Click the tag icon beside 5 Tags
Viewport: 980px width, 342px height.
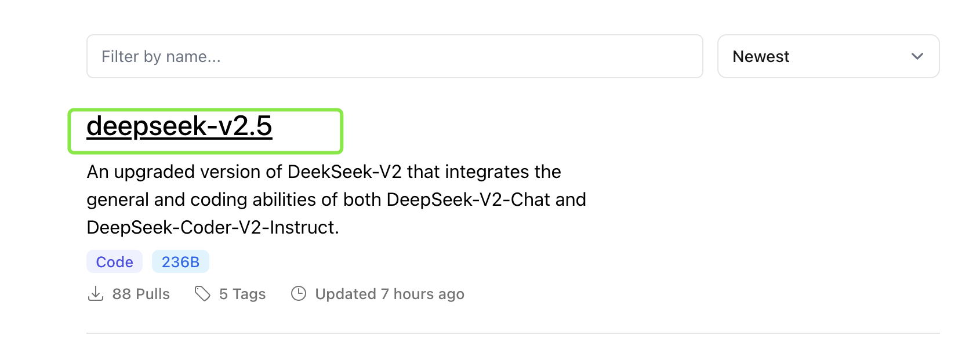(x=202, y=294)
